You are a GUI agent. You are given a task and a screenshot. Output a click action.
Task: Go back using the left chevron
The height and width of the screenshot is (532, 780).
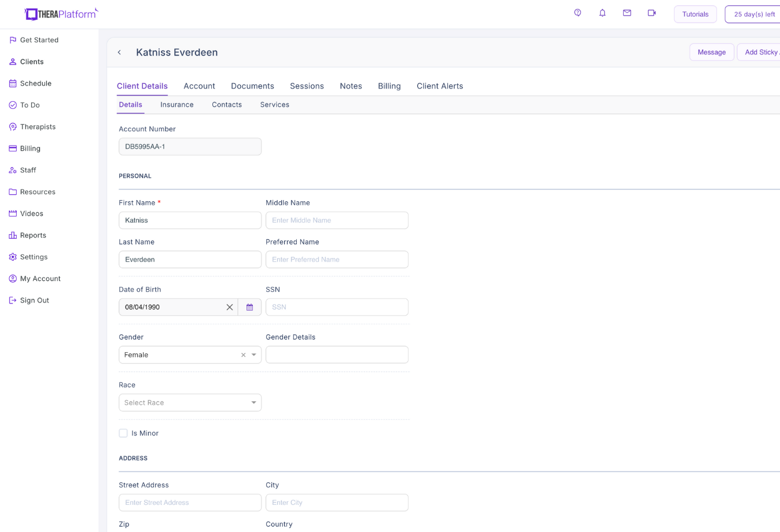(x=120, y=52)
